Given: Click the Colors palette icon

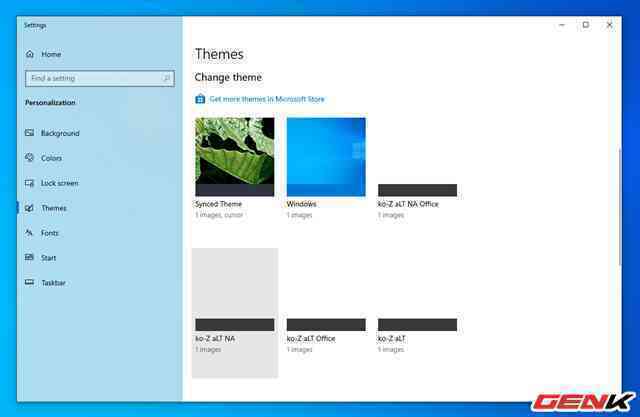Looking at the screenshot, I should click(x=29, y=157).
